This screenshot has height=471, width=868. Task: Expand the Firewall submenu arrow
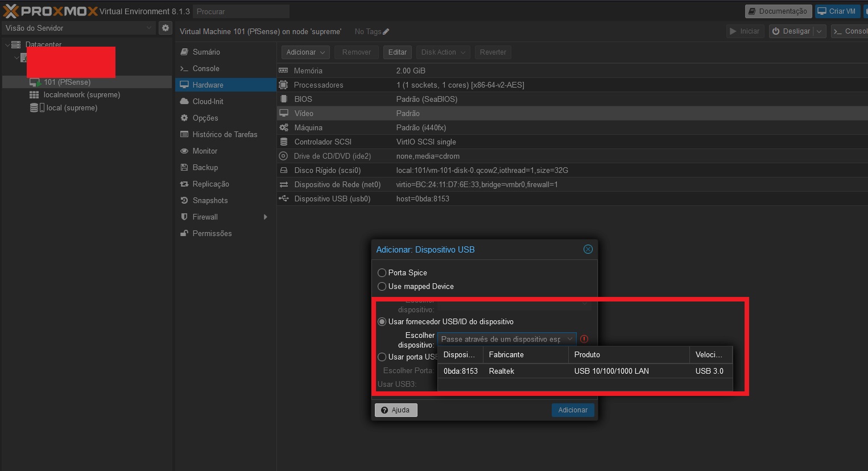click(266, 217)
